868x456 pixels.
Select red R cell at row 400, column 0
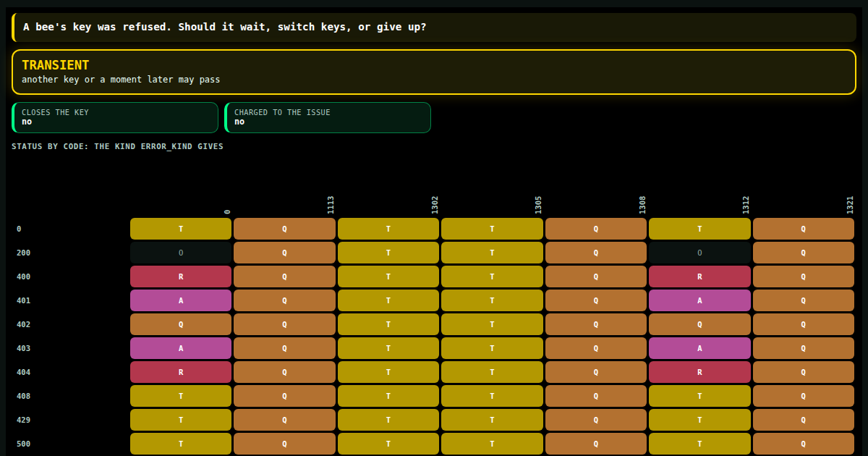click(181, 276)
